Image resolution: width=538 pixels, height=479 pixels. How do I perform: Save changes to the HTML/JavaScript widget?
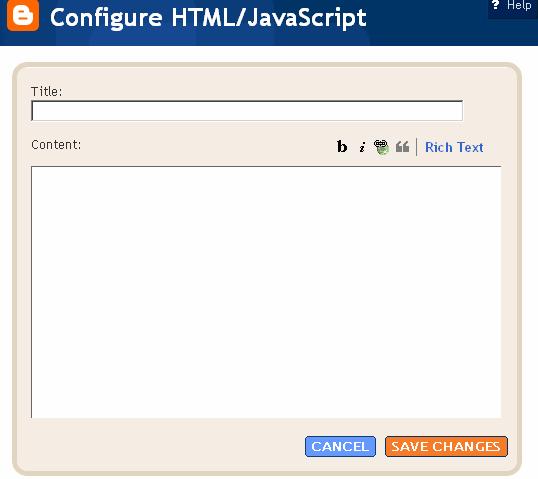coord(446,446)
